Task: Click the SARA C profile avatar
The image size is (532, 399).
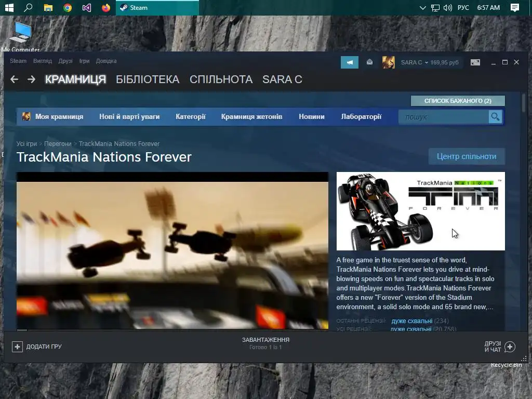Action: 389,62
